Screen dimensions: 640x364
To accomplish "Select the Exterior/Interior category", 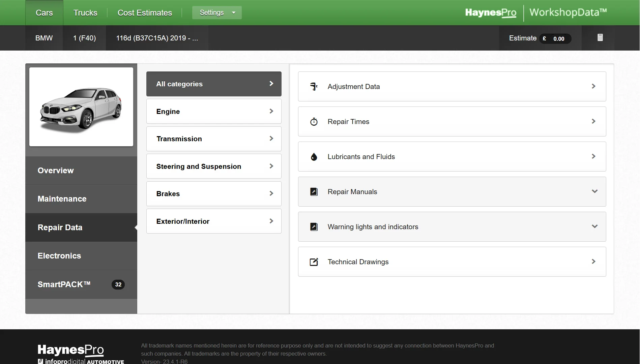I will 214,221.
